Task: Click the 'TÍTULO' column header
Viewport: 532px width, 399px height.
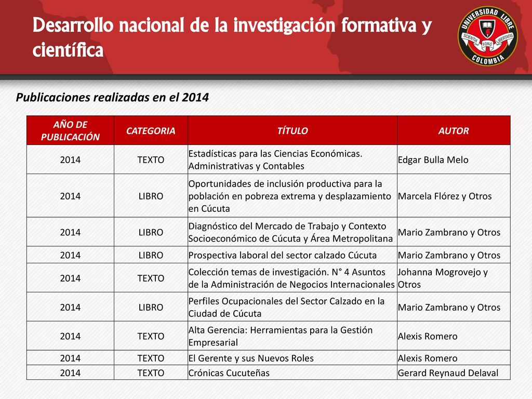Action: pyautogui.click(x=292, y=130)
